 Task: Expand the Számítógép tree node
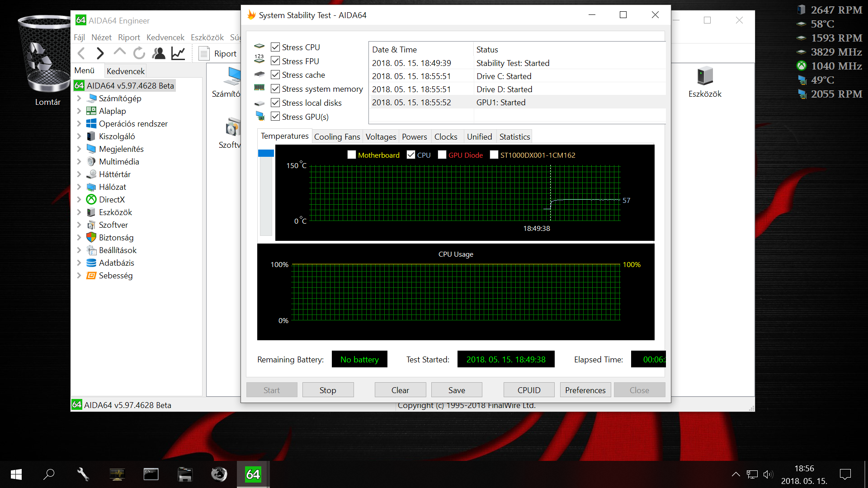pos(79,98)
